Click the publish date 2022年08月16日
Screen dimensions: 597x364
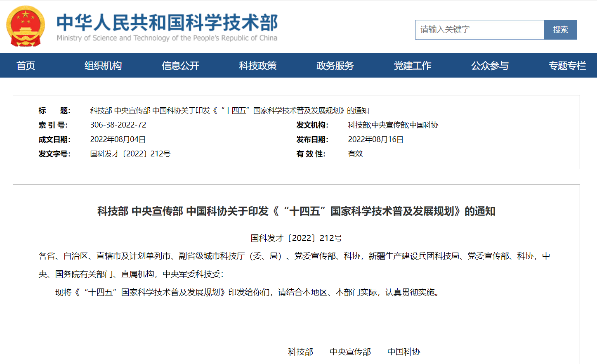click(x=375, y=139)
